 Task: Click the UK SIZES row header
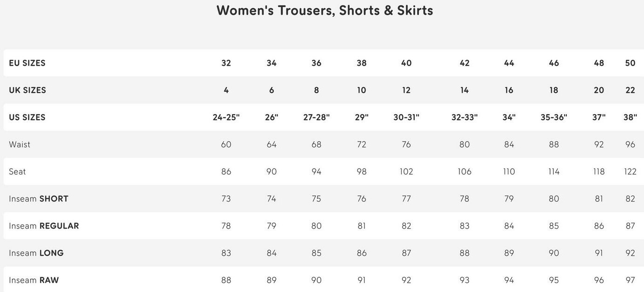[x=27, y=90]
